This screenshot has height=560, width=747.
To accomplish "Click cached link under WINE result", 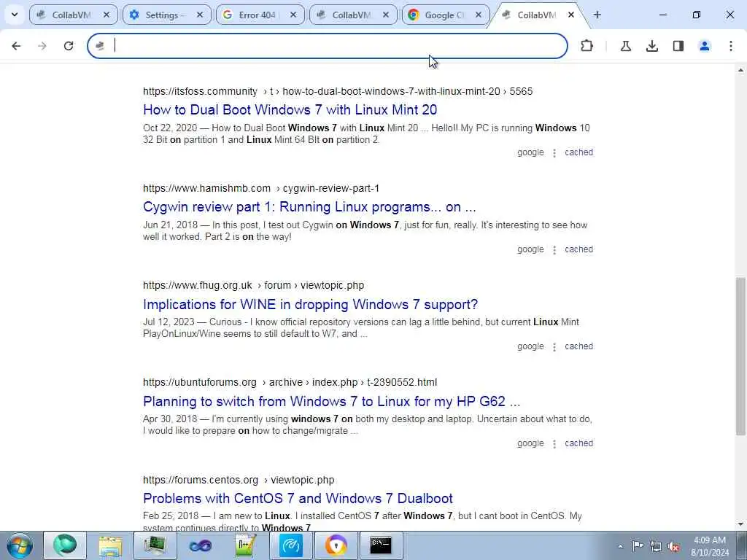I will 578,346.
